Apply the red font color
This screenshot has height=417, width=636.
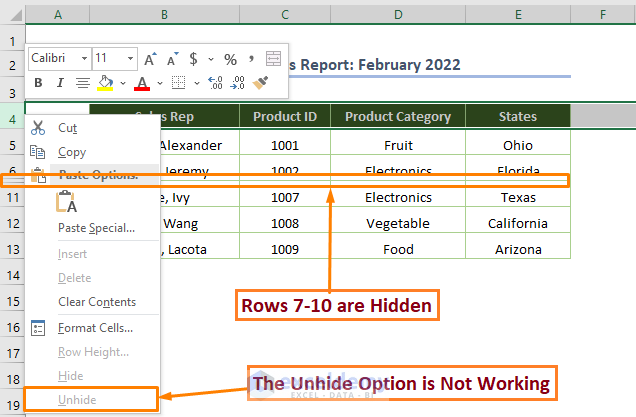pyautogui.click(x=142, y=83)
